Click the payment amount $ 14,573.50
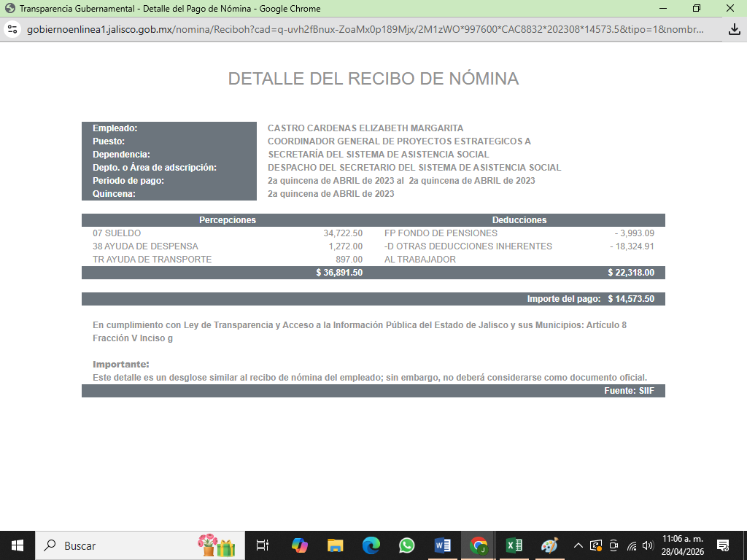This screenshot has width=747, height=560. coord(631,299)
